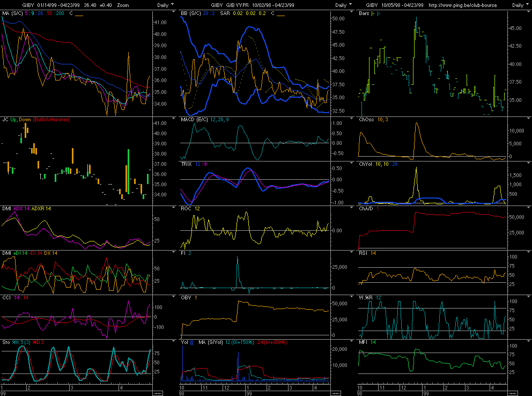Click the blue volume bars icon beside Vol
This screenshot has height=396, width=532.
(191, 342)
